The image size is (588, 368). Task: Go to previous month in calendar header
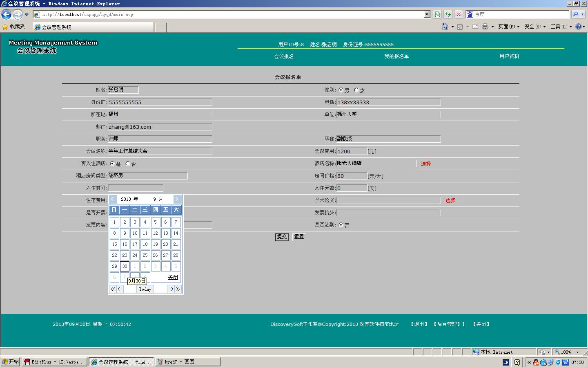[113, 199]
